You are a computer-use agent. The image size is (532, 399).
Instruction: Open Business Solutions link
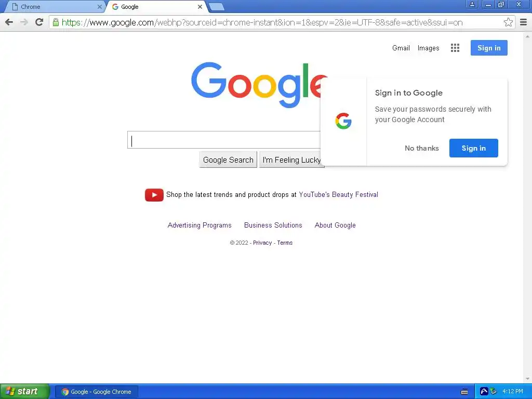pos(273,225)
